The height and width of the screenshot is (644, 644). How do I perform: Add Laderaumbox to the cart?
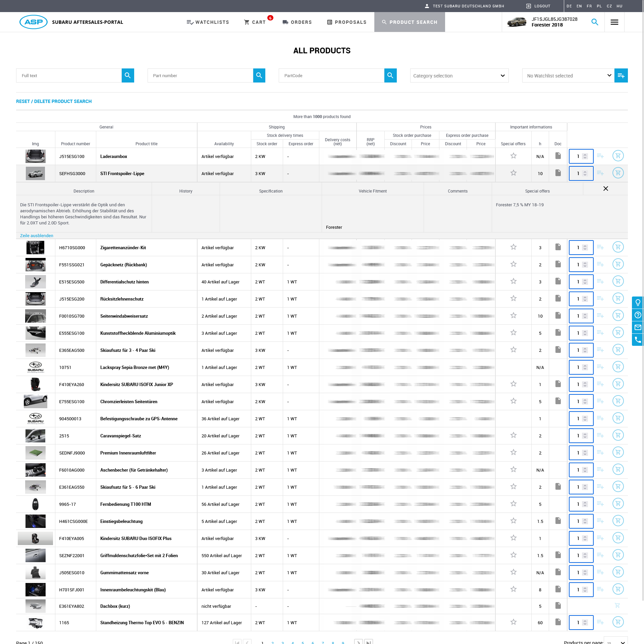point(618,156)
